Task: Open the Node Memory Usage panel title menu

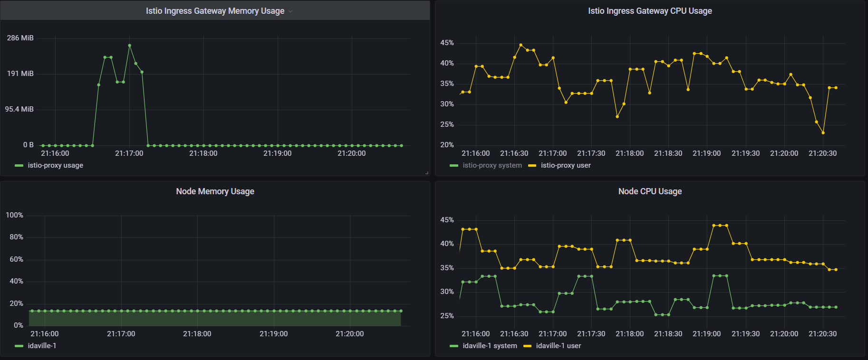Action: pos(215,191)
